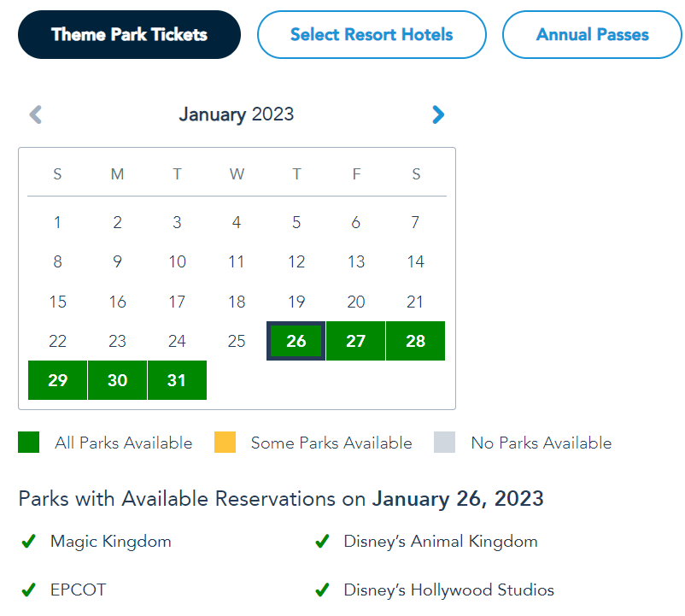Viewport: 685px width, 616px height.
Task: Choose January 27 on the calendar
Action: click(x=356, y=341)
